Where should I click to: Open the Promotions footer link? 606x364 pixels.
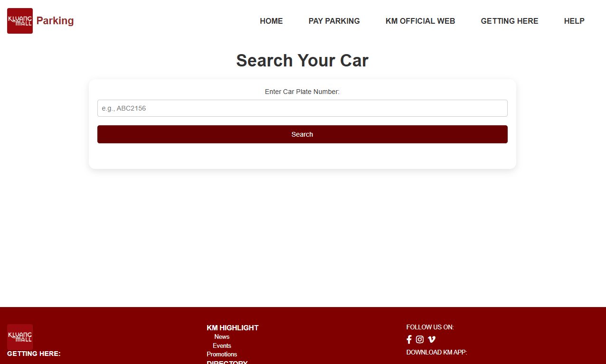coord(222,354)
